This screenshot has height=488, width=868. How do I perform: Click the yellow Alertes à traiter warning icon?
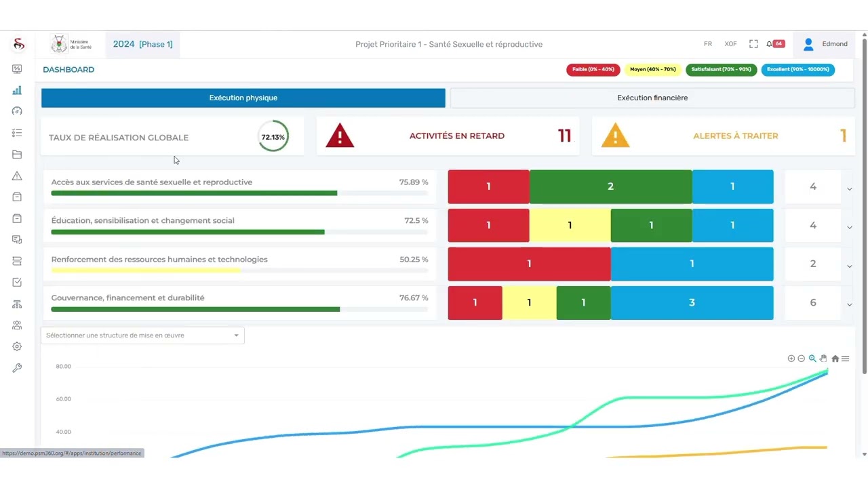pos(615,136)
